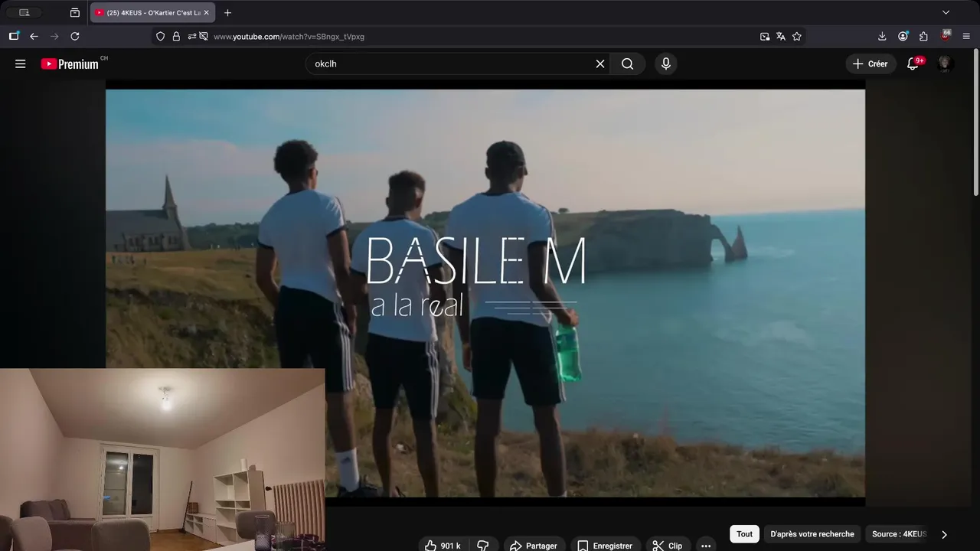Open the red ad-blocker extension badge icon
980x551 pixels.
[x=946, y=35]
